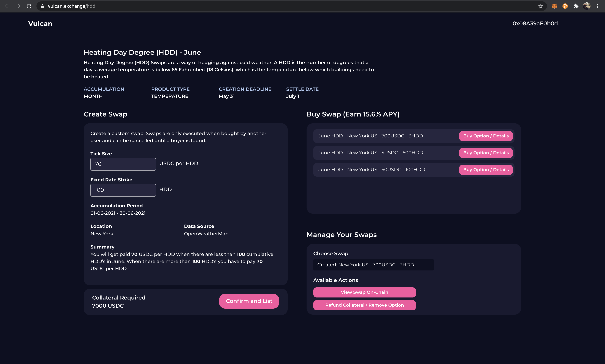Image resolution: width=605 pixels, height=364 pixels.
Task: Bookmark page with the star icon
Action: click(x=541, y=6)
